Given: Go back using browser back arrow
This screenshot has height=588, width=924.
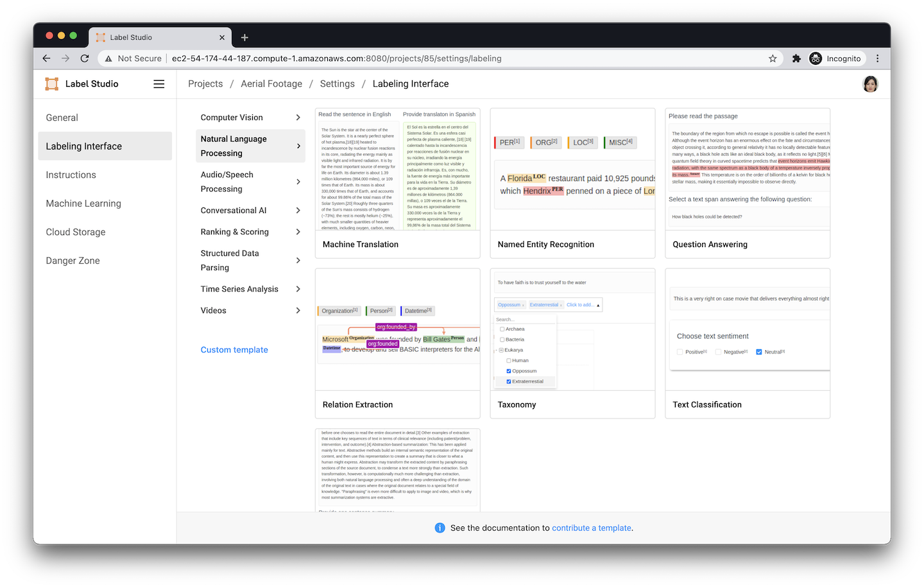Looking at the screenshot, I should point(46,58).
